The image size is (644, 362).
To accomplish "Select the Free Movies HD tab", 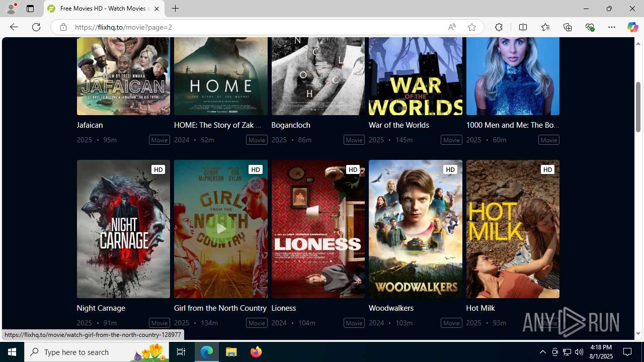I will 104,9.
